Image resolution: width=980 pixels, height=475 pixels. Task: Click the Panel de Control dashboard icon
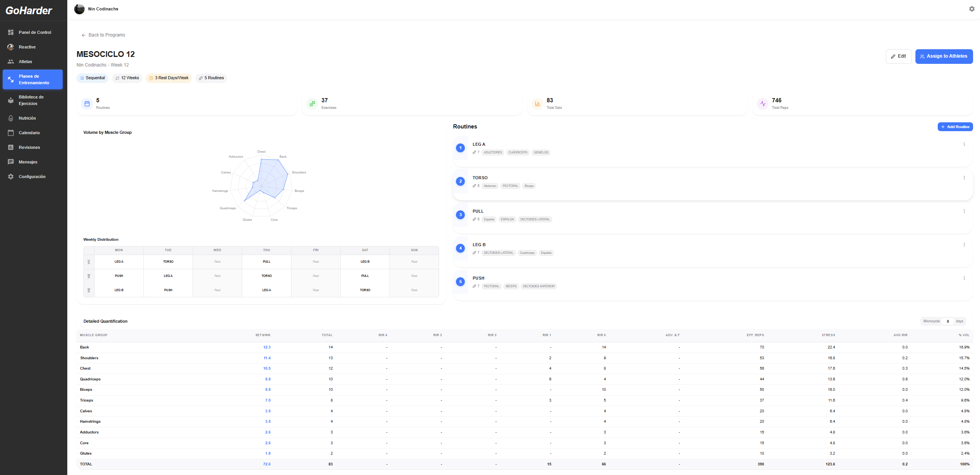(x=11, y=32)
